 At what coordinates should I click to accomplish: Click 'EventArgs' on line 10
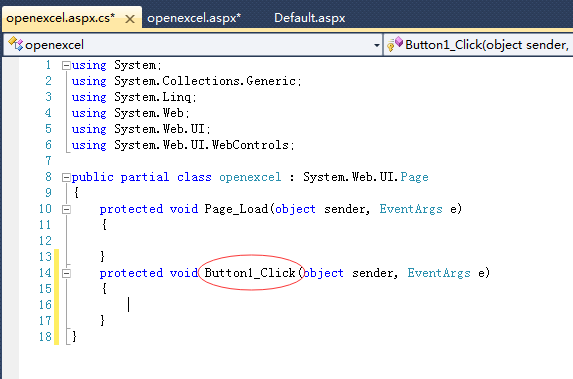point(411,209)
